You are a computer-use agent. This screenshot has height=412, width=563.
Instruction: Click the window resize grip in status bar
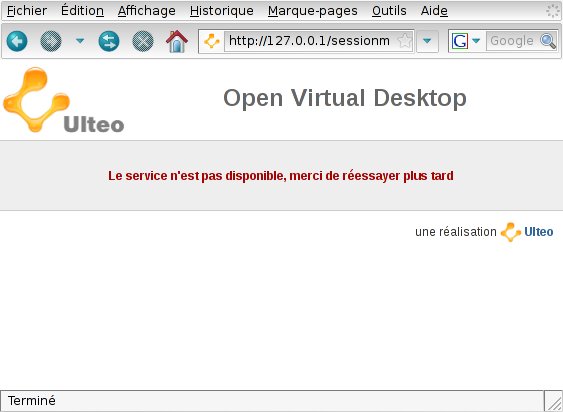click(553, 401)
